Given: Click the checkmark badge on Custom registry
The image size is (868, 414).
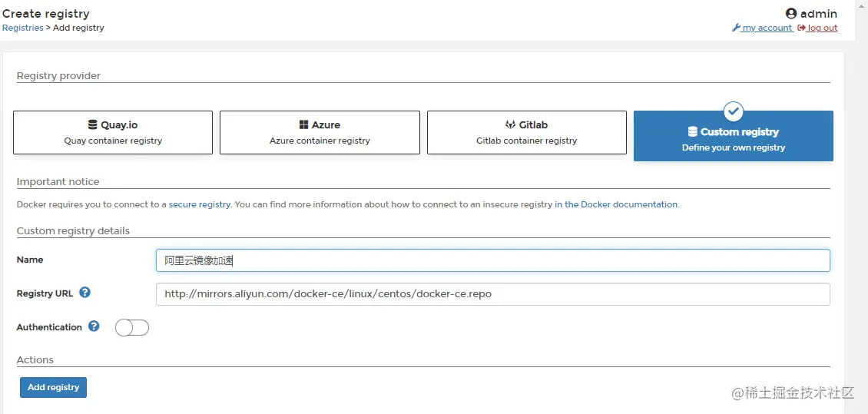Looking at the screenshot, I should pos(734,111).
